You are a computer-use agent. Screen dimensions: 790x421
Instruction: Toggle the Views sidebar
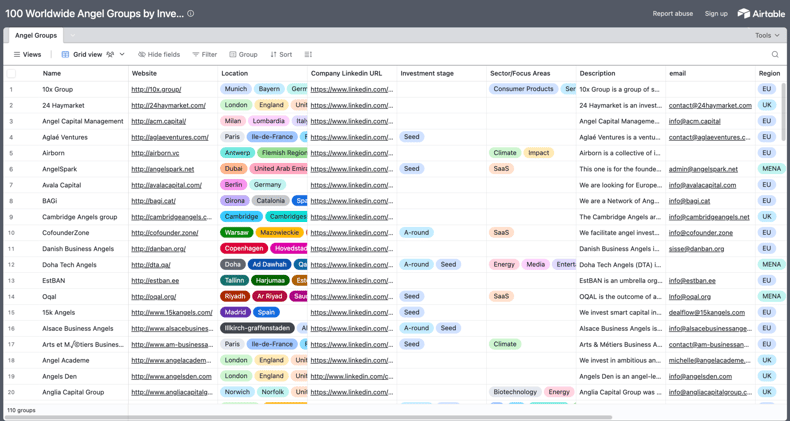27,55
